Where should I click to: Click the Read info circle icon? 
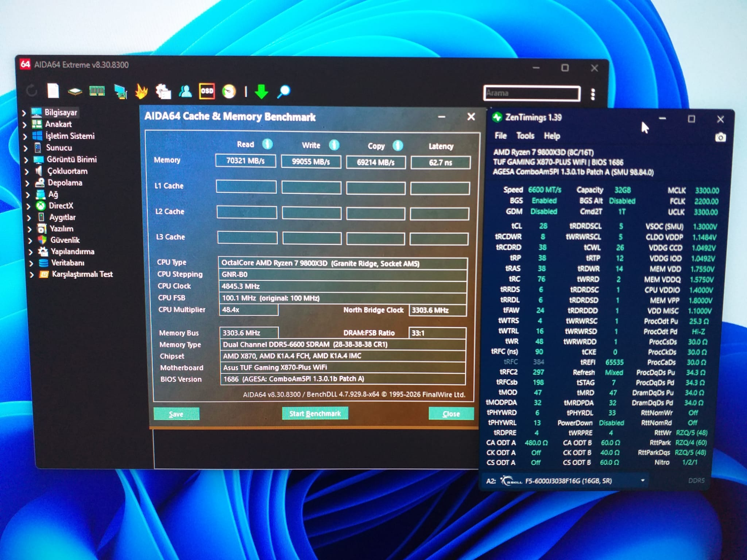click(x=267, y=144)
